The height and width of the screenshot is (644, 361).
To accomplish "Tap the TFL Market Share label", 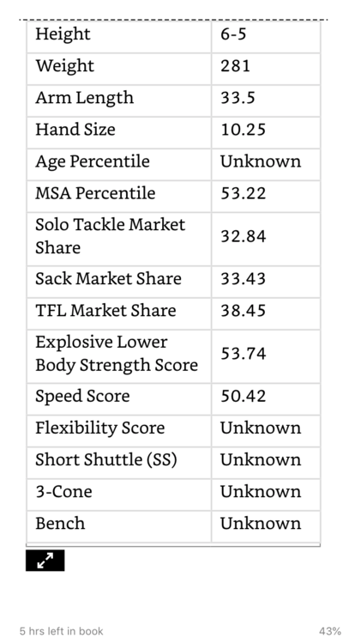I will point(105,311).
